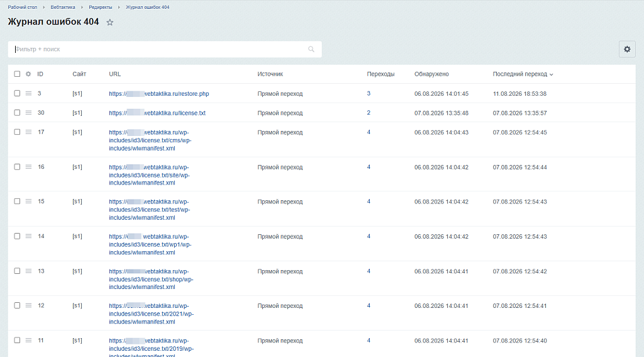Check the row with ID 17
Image resolution: width=644 pixels, height=357 pixels.
[x=17, y=132]
